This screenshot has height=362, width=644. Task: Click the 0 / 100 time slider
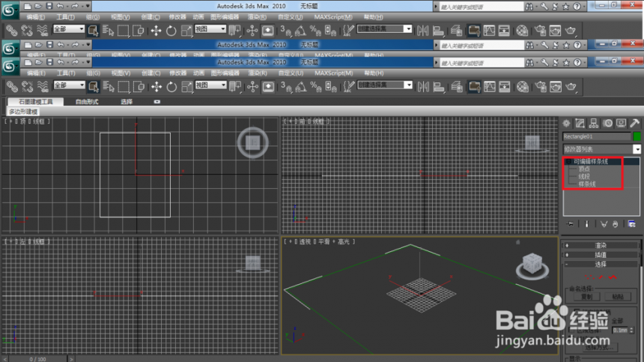point(37,359)
